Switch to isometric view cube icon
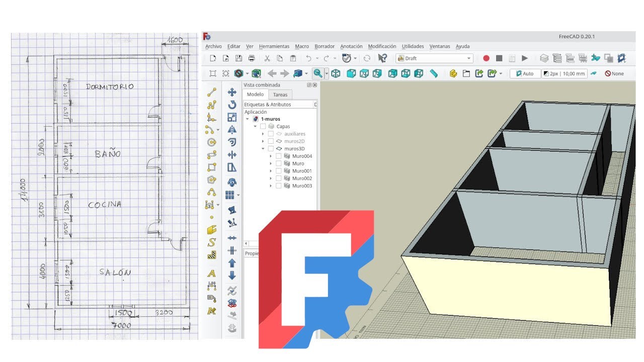The width and height of the screenshot is (644, 362). (x=336, y=73)
